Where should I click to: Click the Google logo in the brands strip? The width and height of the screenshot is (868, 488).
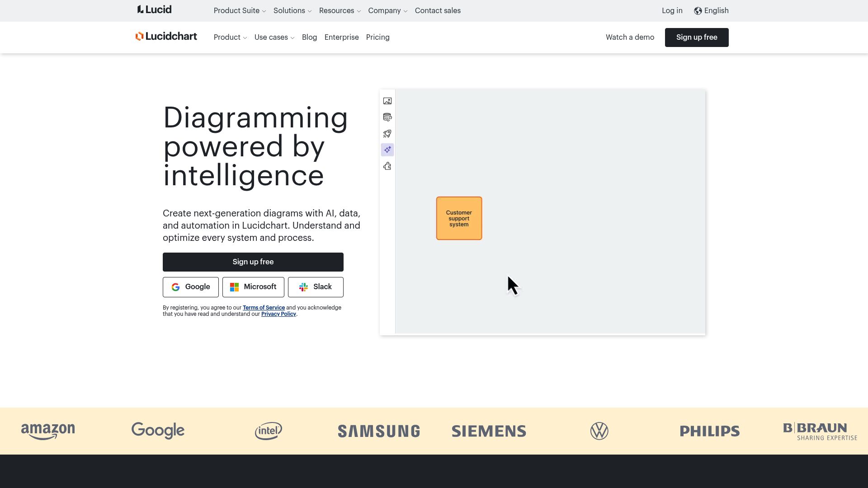[158, 431]
